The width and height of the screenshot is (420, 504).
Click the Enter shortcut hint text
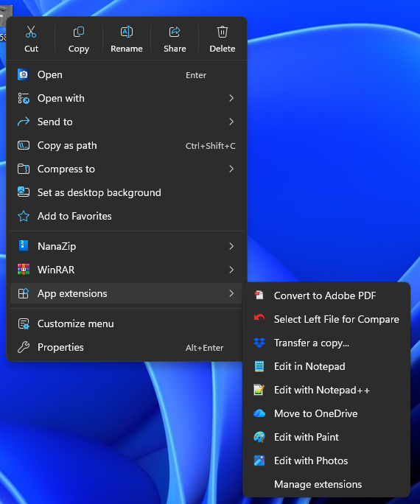196,75
